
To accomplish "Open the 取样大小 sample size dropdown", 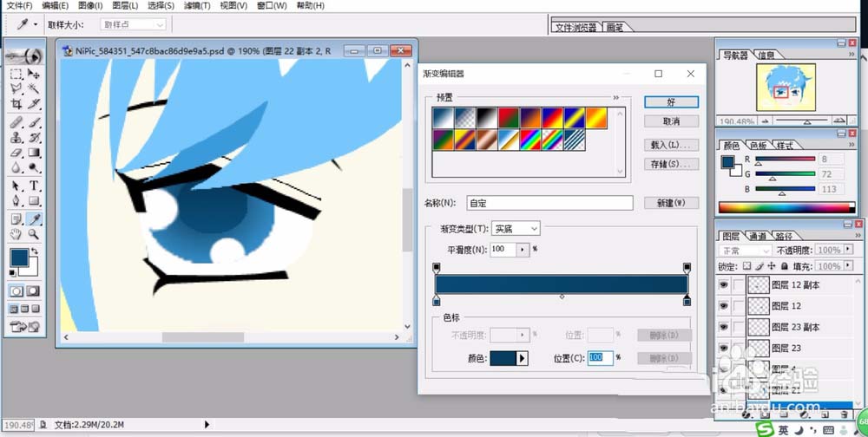I will click(x=134, y=25).
